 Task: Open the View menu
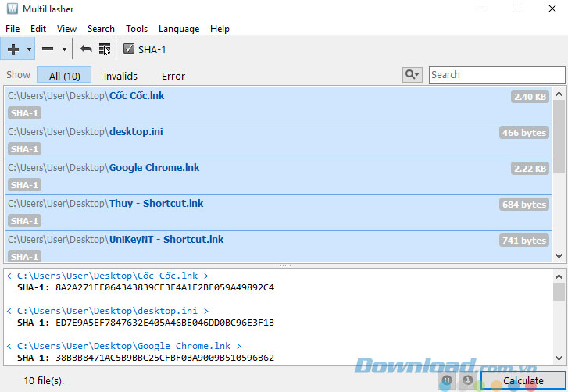pyautogui.click(x=66, y=29)
